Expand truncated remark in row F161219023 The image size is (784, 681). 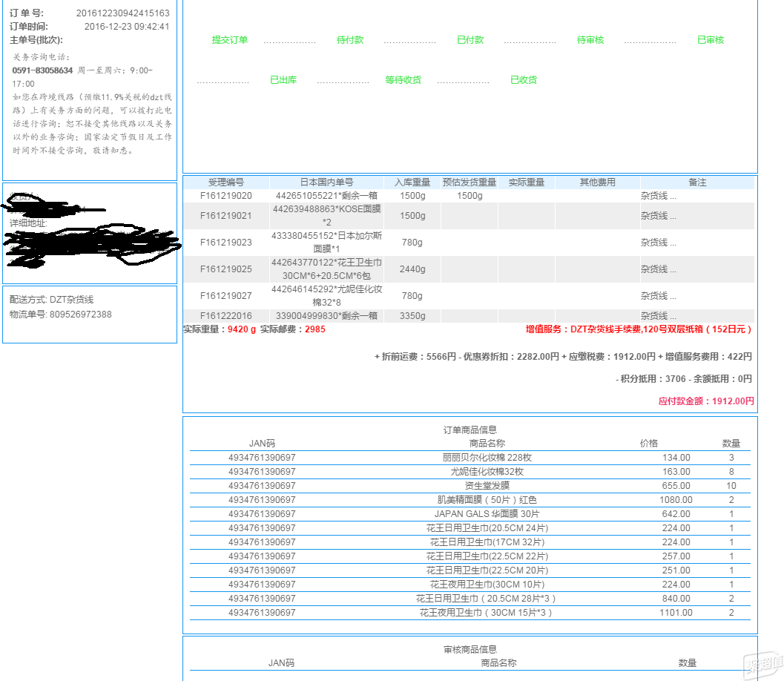tap(659, 243)
